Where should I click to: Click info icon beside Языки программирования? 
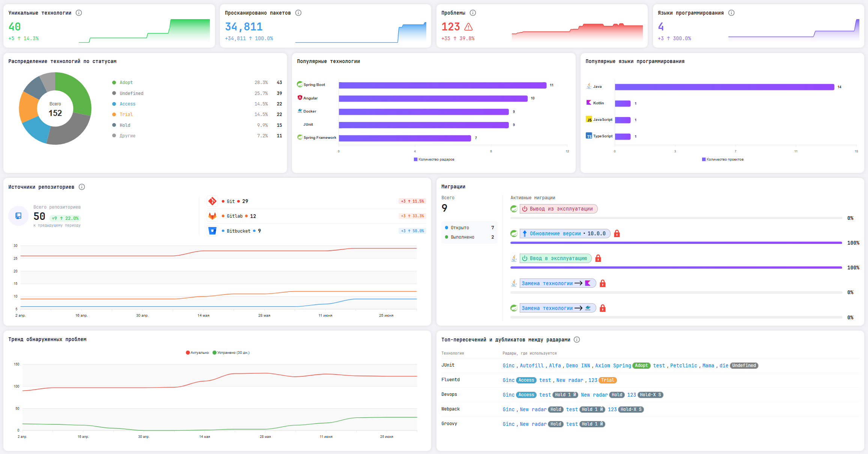(731, 13)
